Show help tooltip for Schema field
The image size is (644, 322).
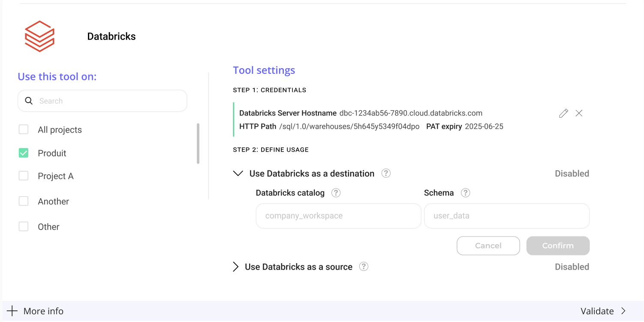point(465,193)
